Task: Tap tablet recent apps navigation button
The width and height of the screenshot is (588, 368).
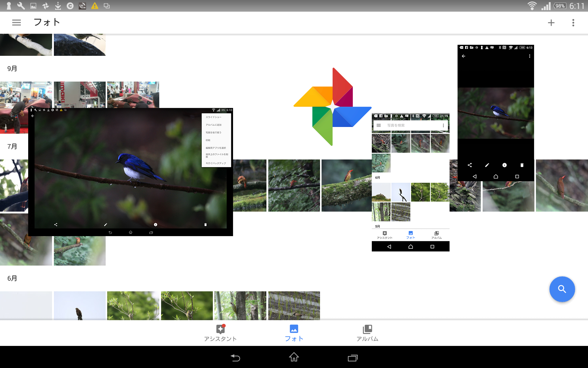Action: (x=353, y=358)
